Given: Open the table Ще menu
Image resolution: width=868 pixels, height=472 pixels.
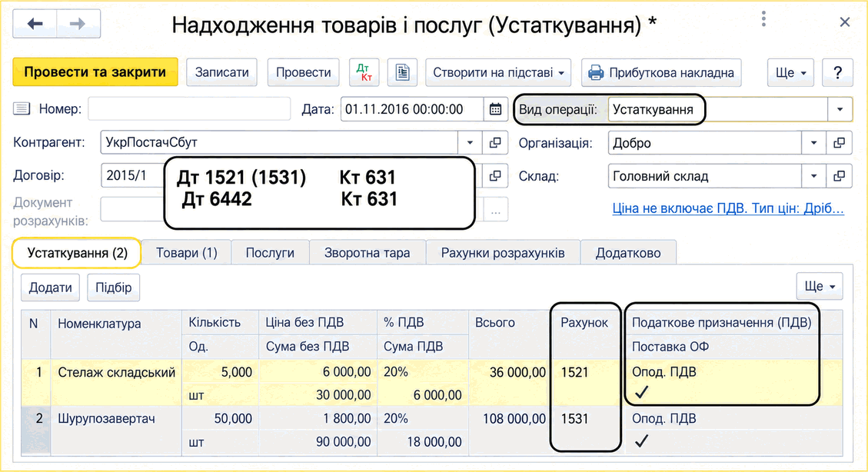Looking at the screenshot, I should (x=820, y=286).
